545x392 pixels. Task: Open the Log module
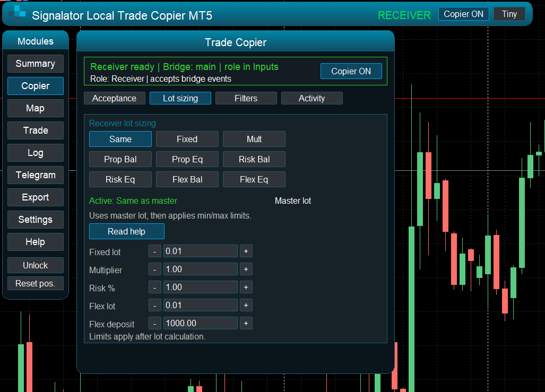(36, 153)
